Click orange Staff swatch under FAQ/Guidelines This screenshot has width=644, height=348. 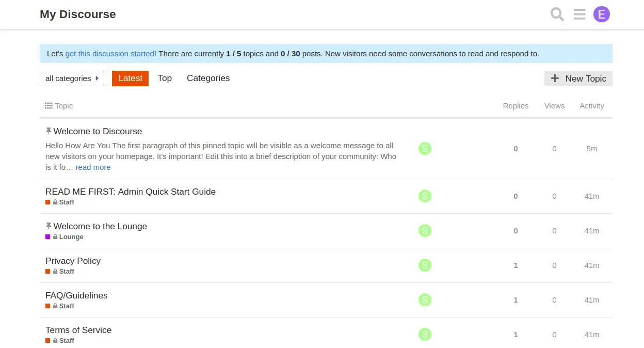tap(48, 306)
